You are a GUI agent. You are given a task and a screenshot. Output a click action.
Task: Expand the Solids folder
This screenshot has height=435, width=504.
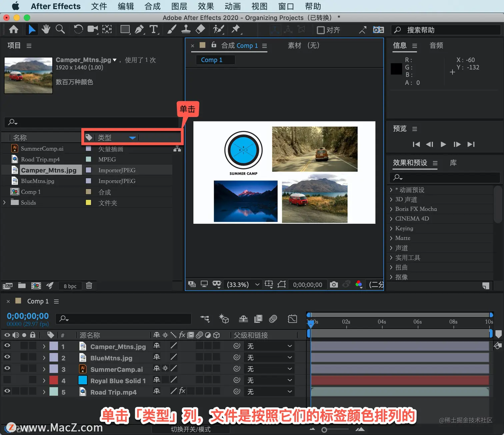(4, 202)
